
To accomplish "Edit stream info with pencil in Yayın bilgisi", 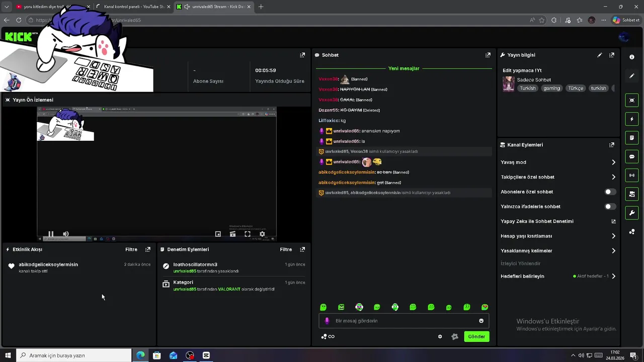I will 600,55.
